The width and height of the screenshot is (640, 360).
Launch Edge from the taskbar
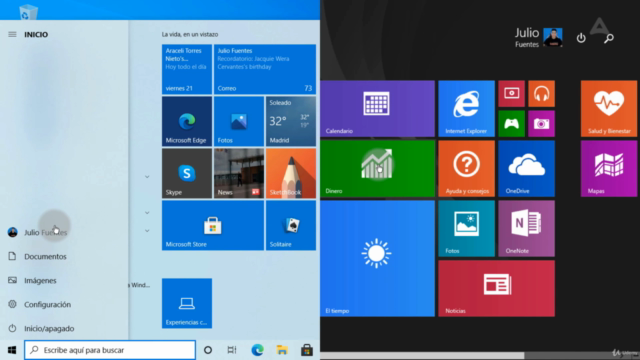pyautogui.click(x=257, y=350)
